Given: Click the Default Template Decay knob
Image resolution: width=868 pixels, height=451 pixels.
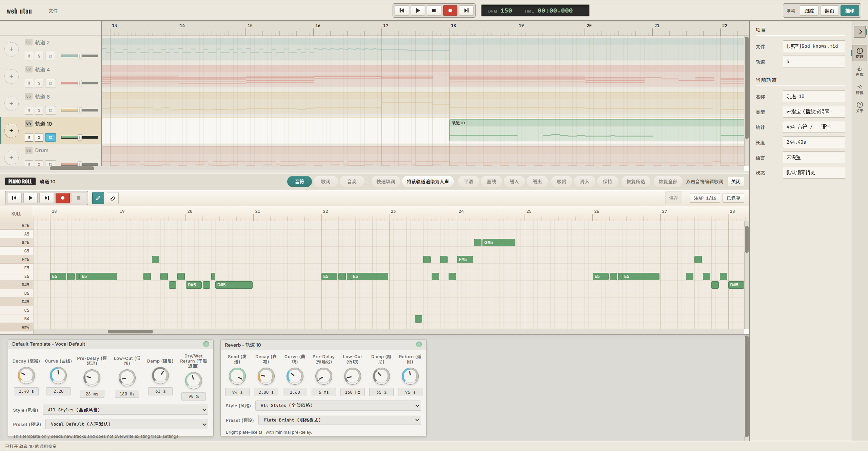Looking at the screenshot, I should click(x=26, y=375).
